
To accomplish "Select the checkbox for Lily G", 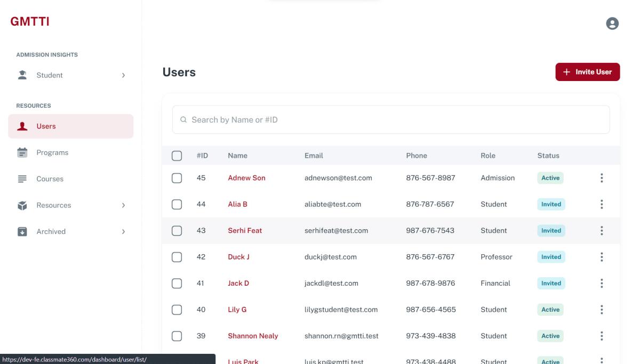I will [177, 310].
